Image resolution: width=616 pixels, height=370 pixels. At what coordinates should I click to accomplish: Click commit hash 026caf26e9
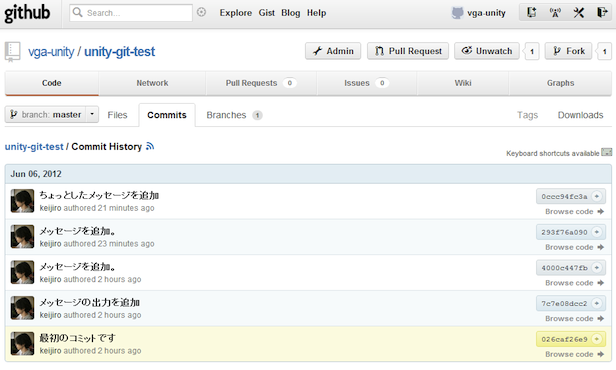pyautogui.click(x=564, y=339)
